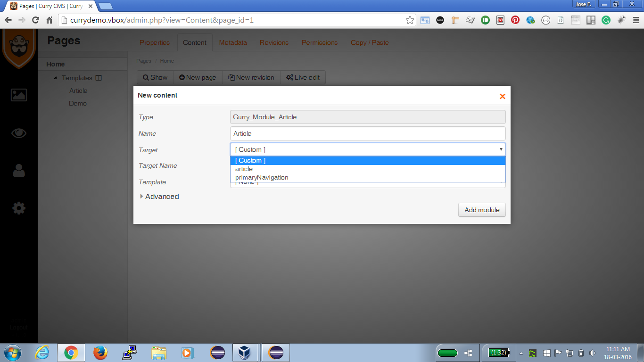Viewport: 644px width, 362px height.
Task: Open Firefox from the taskbar
Action: pyautogui.click(x=100, y=353)
